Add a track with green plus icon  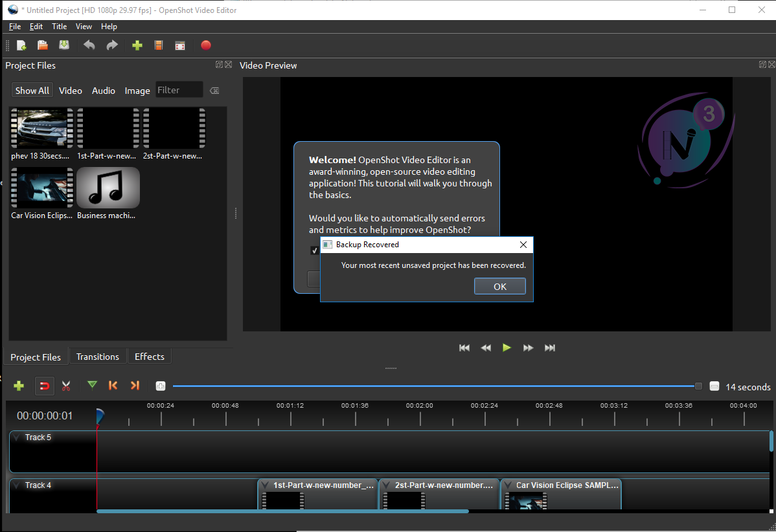19,386
